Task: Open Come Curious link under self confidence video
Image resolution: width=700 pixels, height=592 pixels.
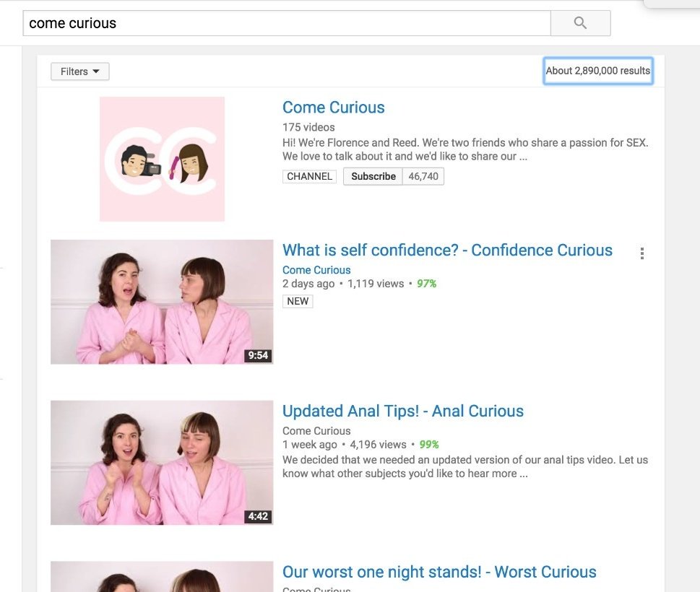Action: click(316, 270)
